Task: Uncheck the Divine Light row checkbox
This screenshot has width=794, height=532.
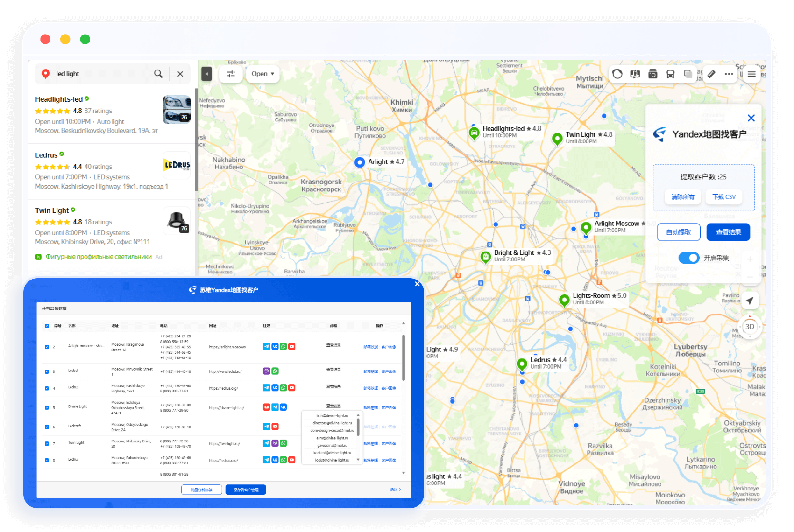Action: coord(47,407)
